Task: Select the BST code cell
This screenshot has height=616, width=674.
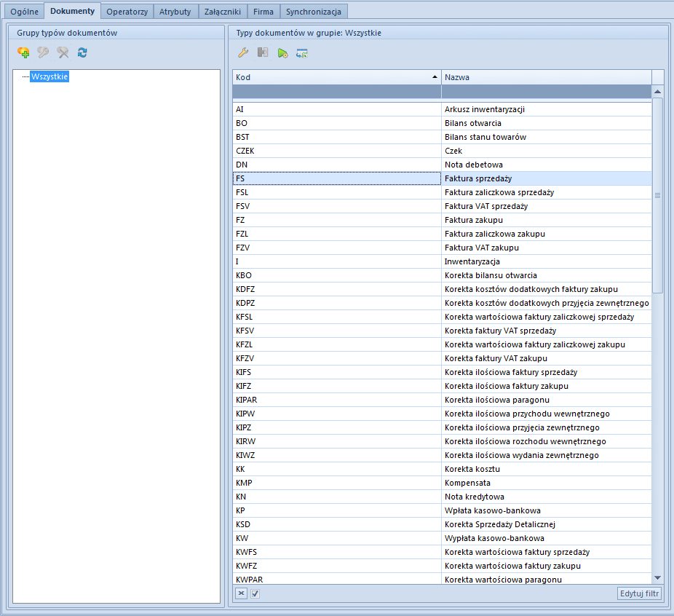Action: click(336, 137)
